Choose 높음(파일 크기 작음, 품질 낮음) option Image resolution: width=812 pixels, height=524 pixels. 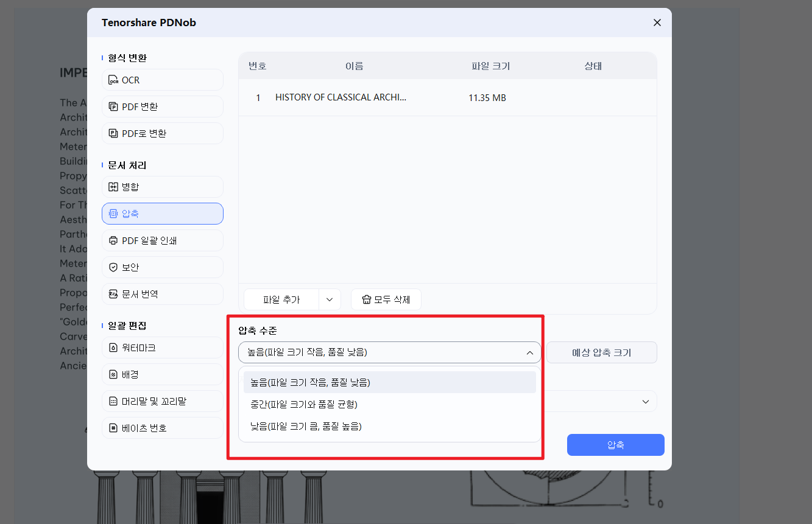click(390, 382)
